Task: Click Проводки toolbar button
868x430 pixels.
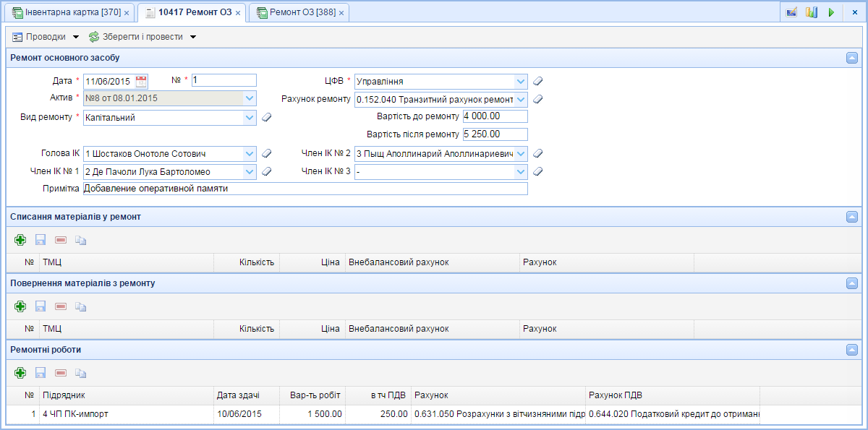Action: (x=40, y=37)
